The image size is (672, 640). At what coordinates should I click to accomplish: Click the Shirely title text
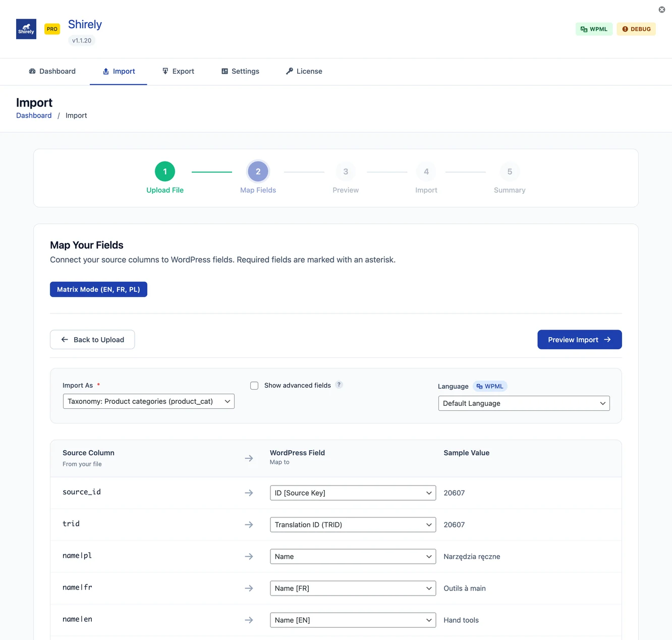[85, 24]
